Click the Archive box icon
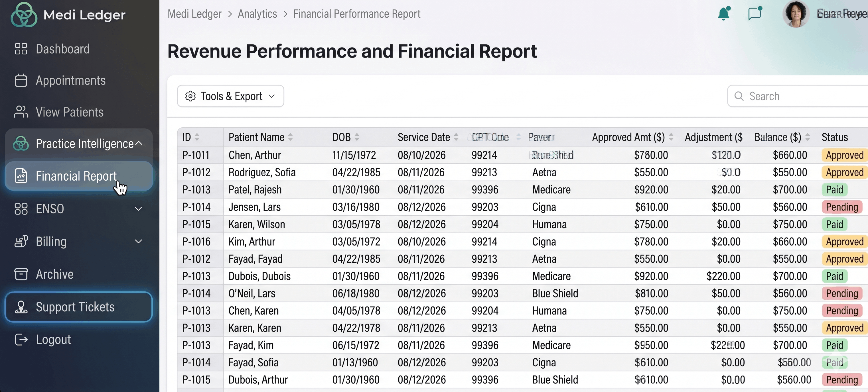The image size is (868, 392). pyautogui.click(x=21, y=274)
